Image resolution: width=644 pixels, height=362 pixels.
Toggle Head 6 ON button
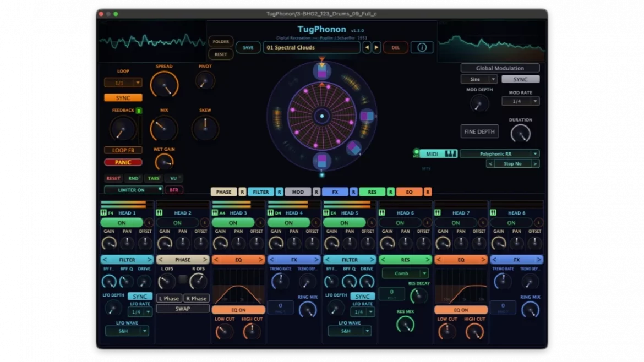400,222
